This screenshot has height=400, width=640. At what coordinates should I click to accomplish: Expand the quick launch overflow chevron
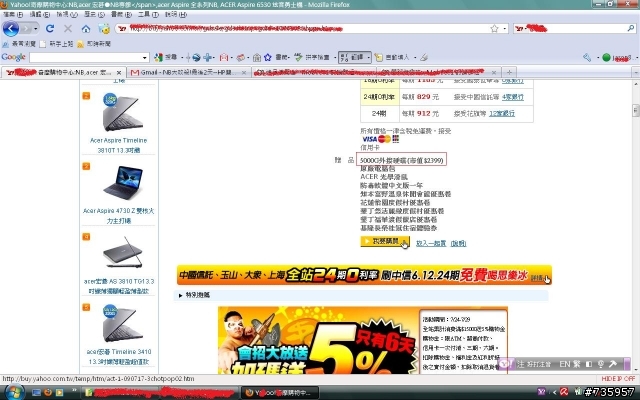74,391
